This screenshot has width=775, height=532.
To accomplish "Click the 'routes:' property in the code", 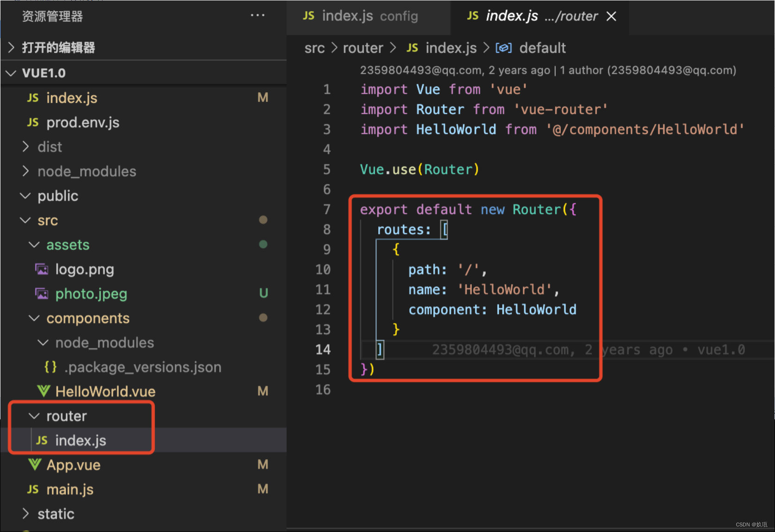I will [404, 229].
